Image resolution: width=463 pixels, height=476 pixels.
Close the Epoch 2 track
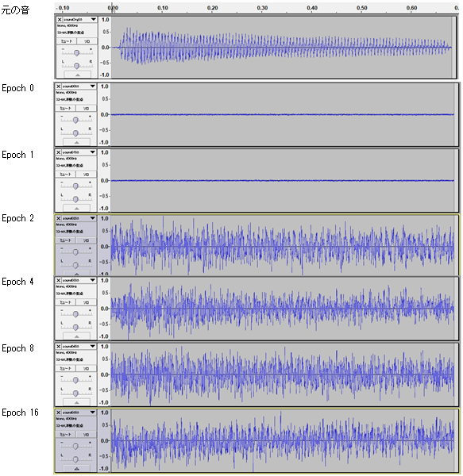59,219
